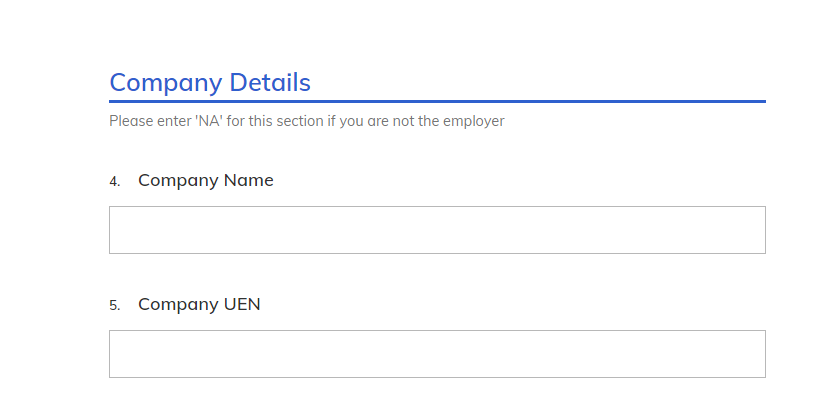Click the word 'Company' in question 4 label

[178, 181]
